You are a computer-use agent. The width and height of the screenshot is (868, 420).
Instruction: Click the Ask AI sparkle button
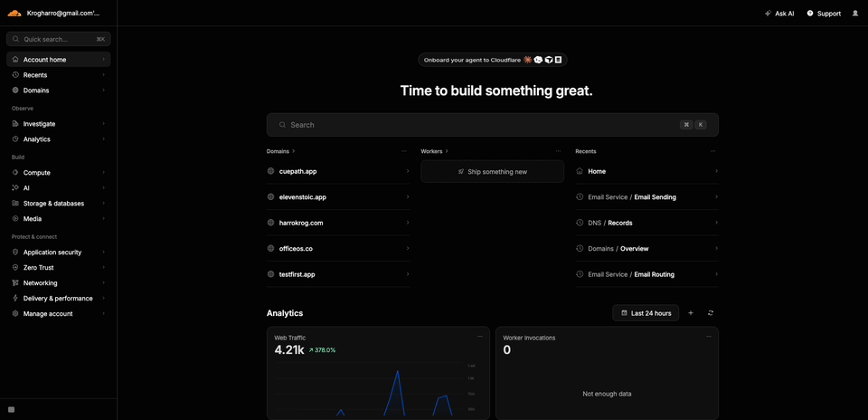pos(779,14)
